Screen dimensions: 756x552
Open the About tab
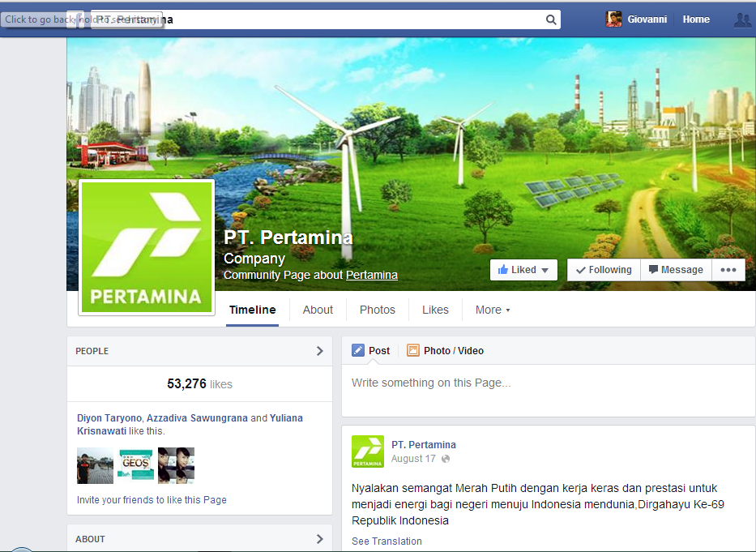point(318,310)
